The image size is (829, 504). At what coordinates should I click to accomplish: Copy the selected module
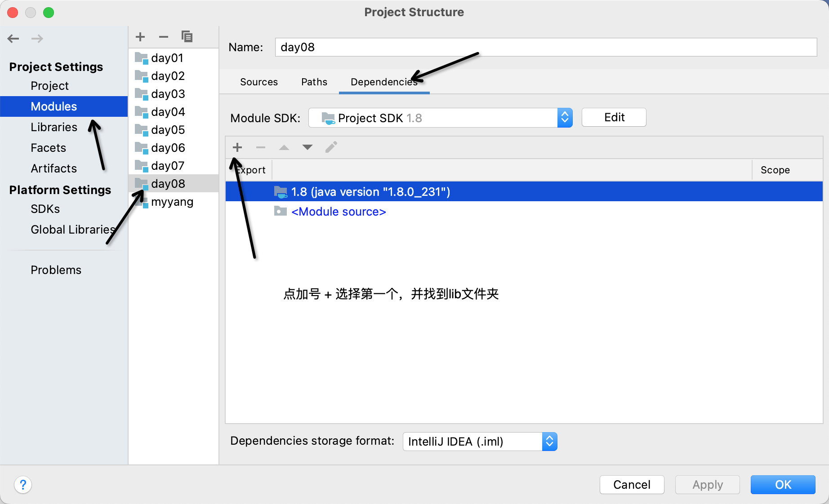(x=187, y=37)
